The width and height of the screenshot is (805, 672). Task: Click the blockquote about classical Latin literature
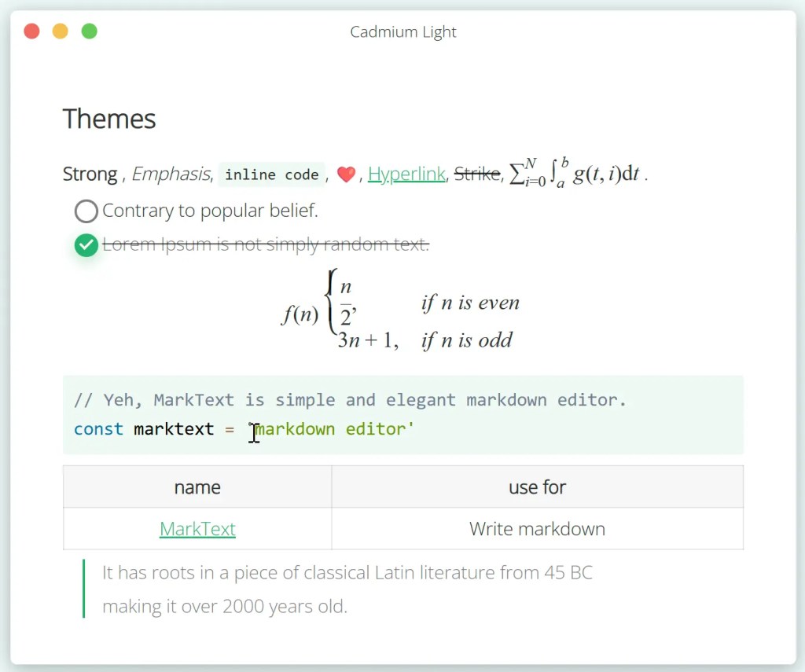click(347, 589)
